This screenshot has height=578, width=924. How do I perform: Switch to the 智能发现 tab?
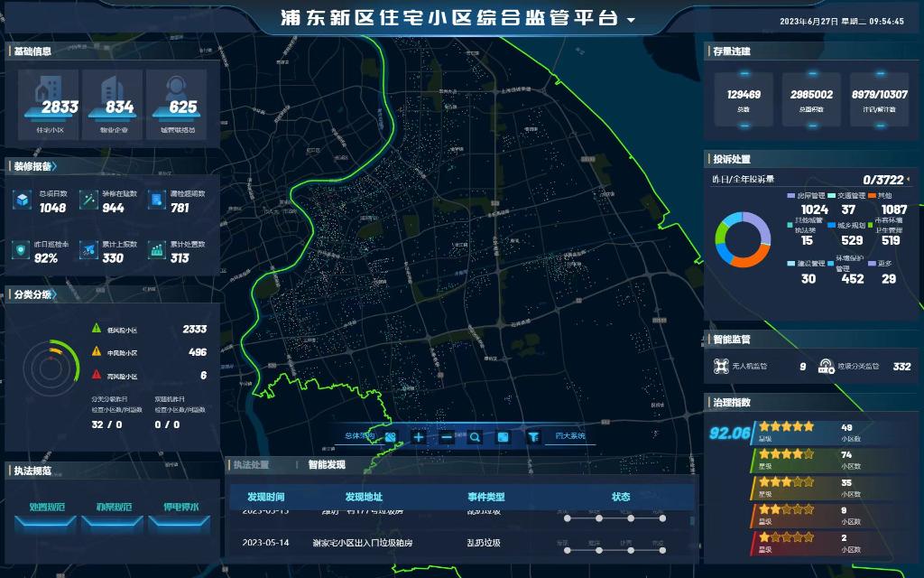pos(326,465)
